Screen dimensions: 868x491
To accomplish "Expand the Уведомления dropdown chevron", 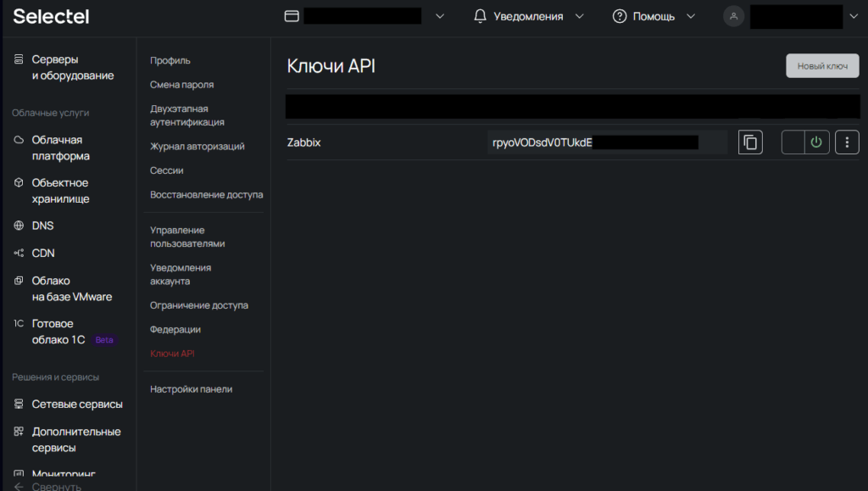I will tap(579, 17).
